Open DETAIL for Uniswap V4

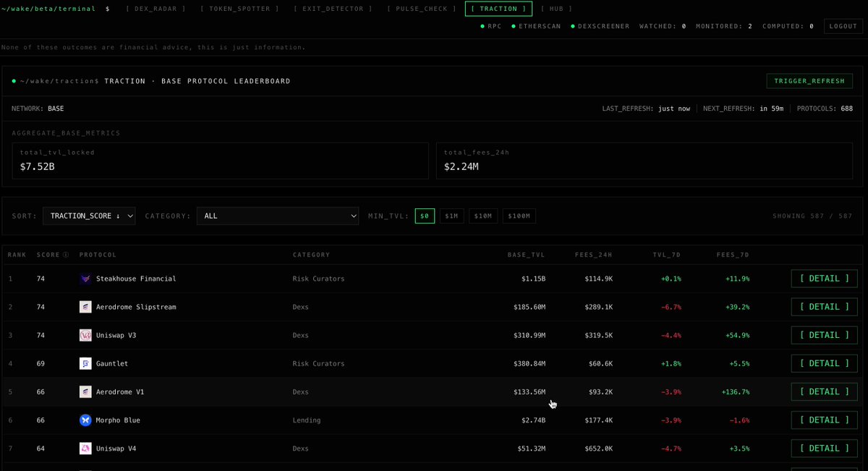824,448
